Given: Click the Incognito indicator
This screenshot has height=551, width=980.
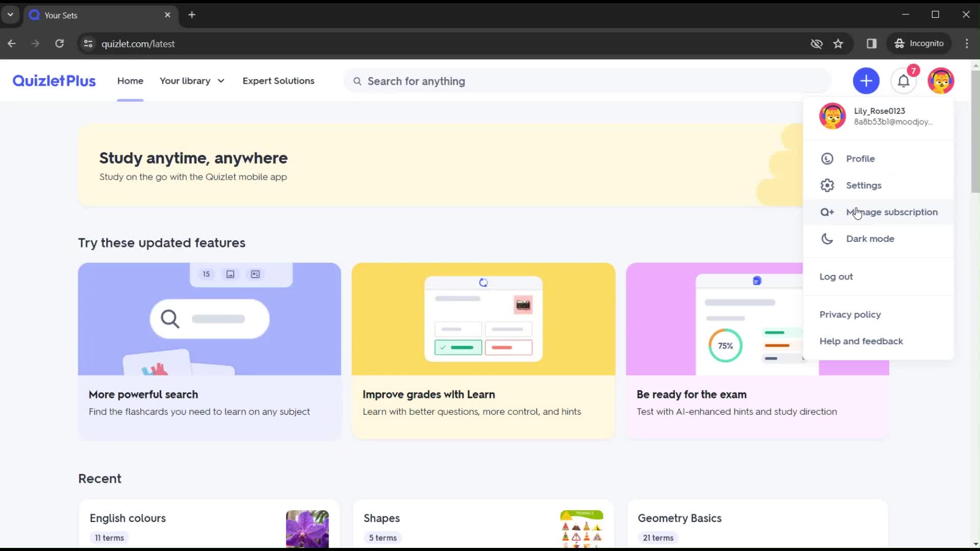Looking at the screenshot, I should [x=919, y=43].
